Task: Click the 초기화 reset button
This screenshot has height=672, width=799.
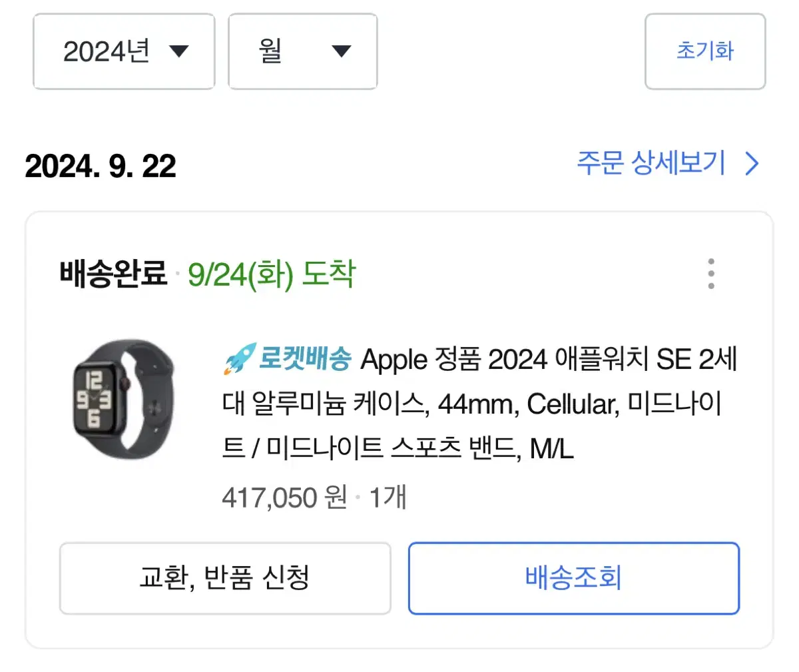Action: point(705,51)
